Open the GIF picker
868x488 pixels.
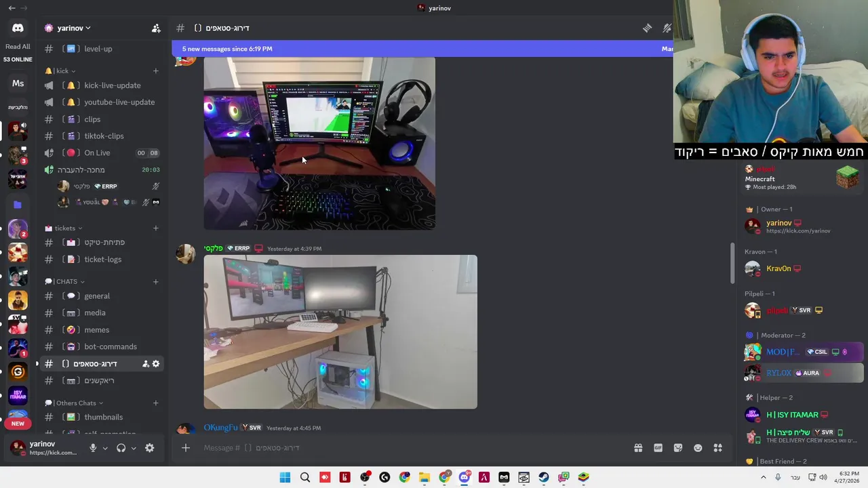(x=658, y=447)
